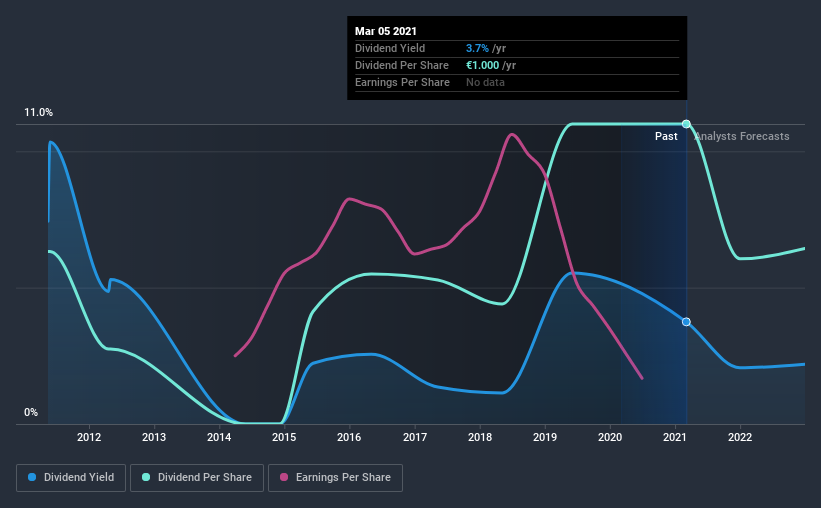821x508 pixels.
Task: Select the 2022 year label on axis
Action: 740,437
